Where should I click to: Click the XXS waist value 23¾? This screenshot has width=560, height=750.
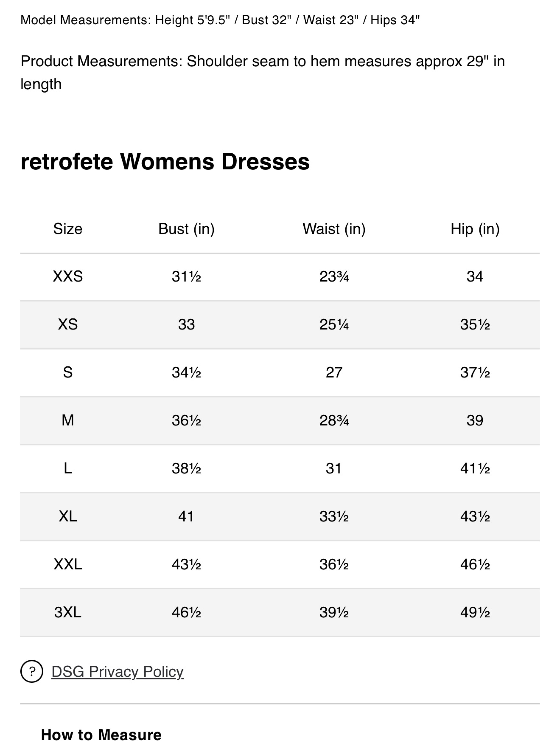click(334, 276)
